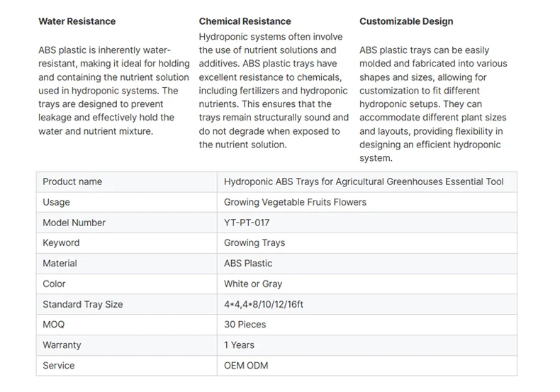Select the Usage row label

(x=56, y=202)
